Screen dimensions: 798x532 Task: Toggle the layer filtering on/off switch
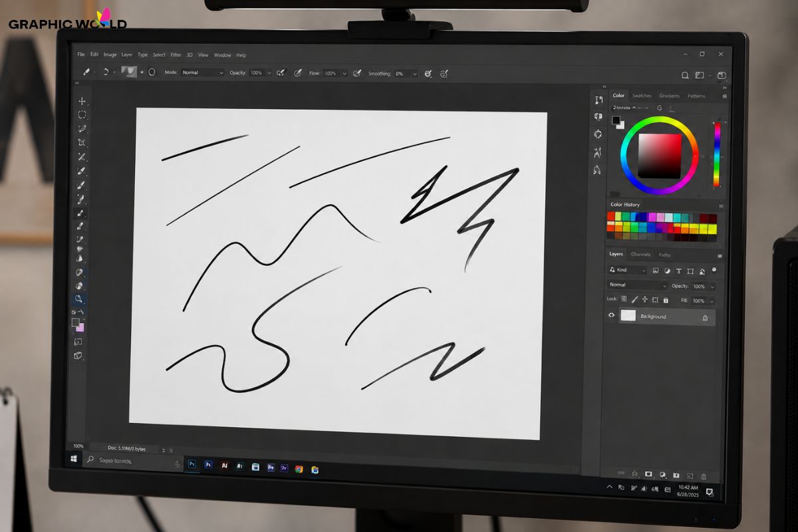pyautogui.click(x=714, y=270)
